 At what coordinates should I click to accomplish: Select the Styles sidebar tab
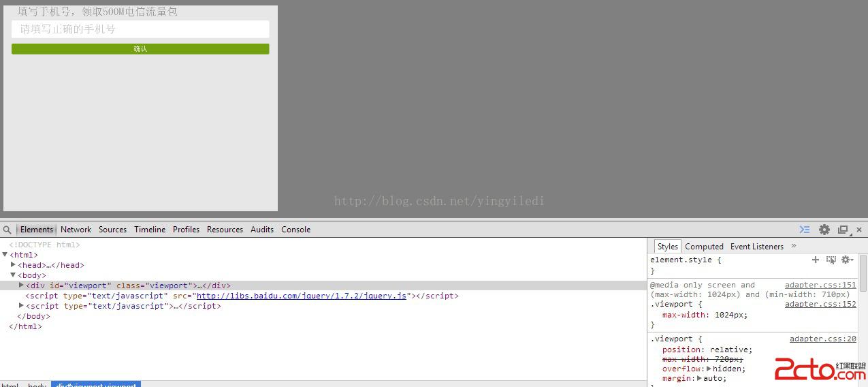[x=667, y=247]
